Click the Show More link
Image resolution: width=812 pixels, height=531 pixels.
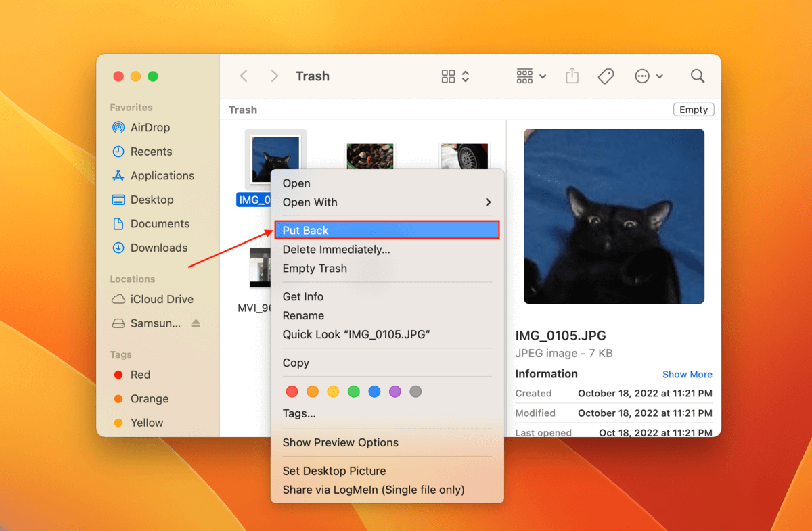coord(687,375)
